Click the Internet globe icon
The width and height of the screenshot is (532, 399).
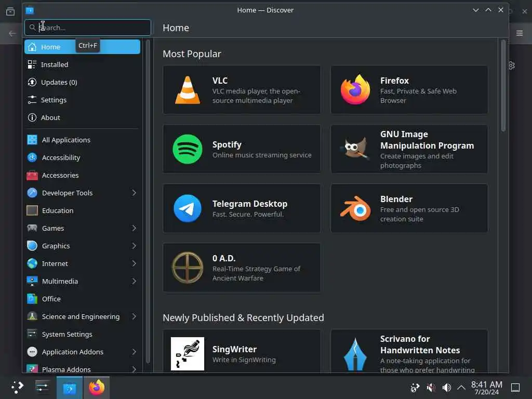(32, 263)
